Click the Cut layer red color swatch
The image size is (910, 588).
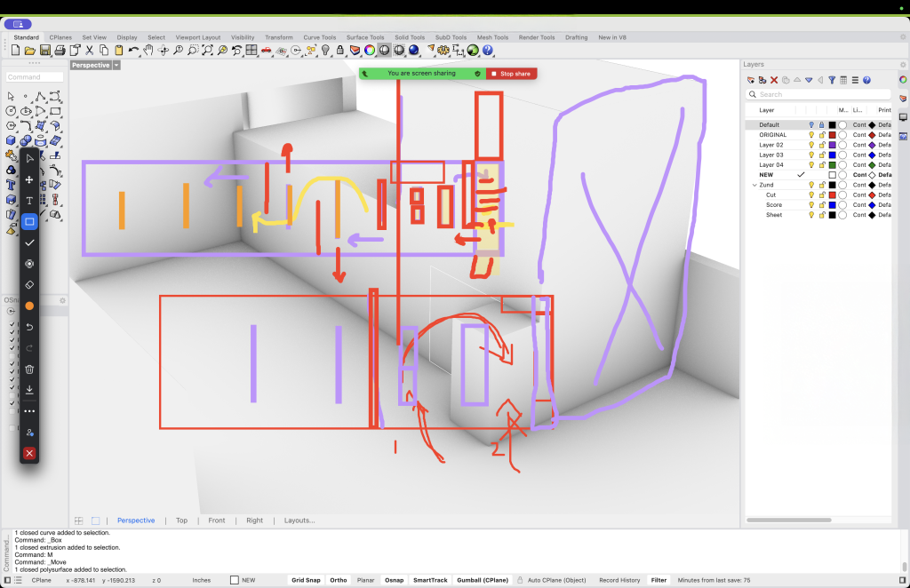832,195
